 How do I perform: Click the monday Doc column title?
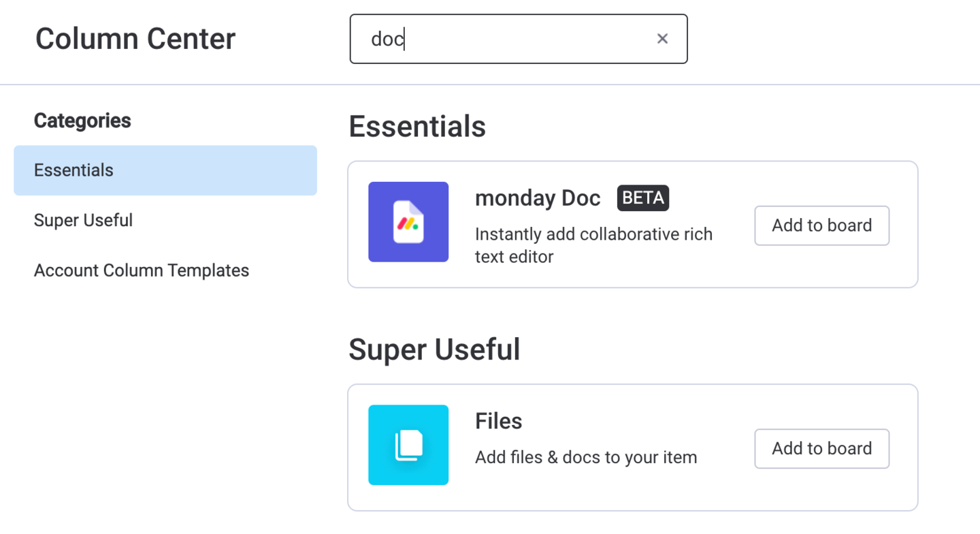(x=538, y=198)
